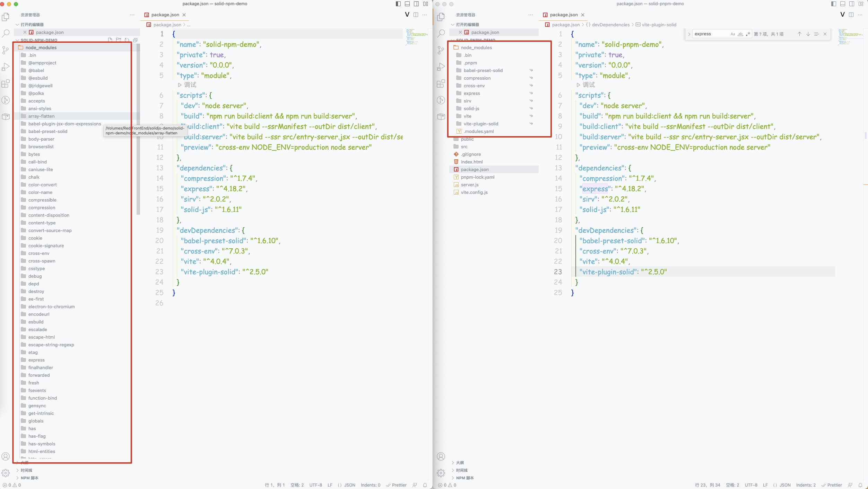
Task: Toggle Match Whole Word in find widget
Action: pos(740,34)
